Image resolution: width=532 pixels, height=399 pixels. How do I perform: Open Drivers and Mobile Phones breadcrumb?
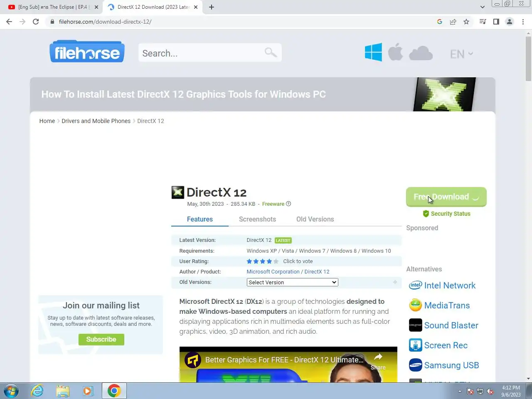tap(96, 121)
